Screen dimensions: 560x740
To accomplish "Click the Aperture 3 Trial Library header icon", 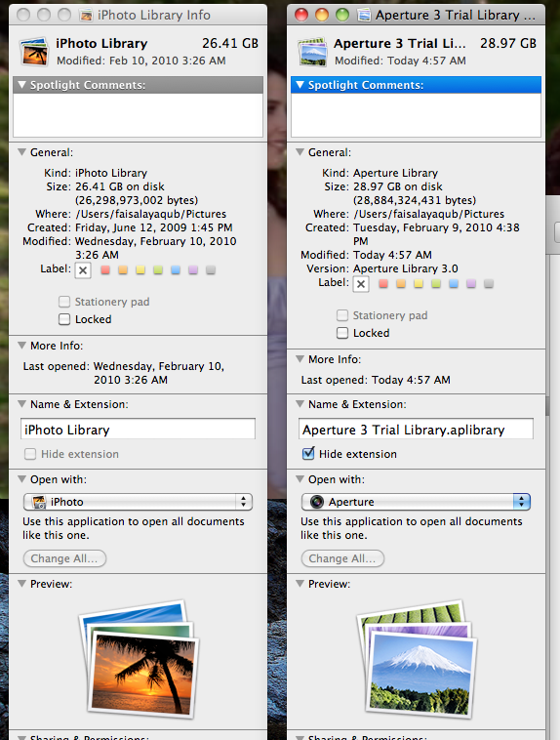I will [313, 52].
